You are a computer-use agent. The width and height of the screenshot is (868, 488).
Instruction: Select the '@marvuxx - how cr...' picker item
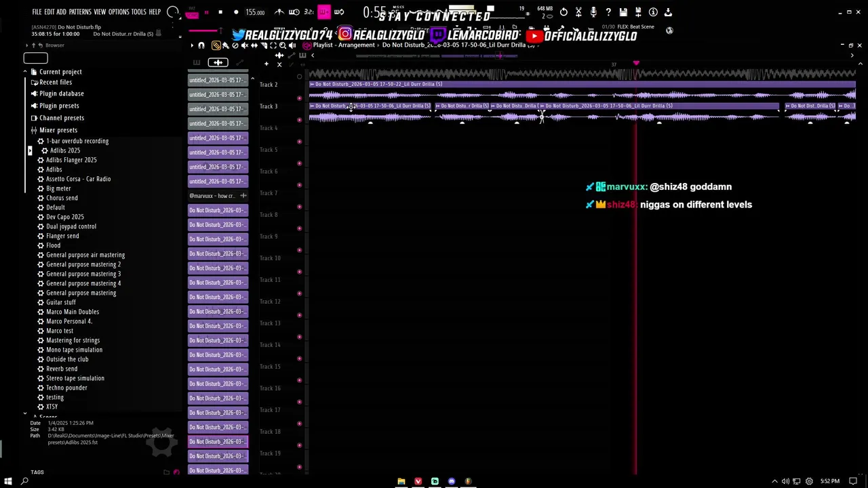[x=218, y=196]
